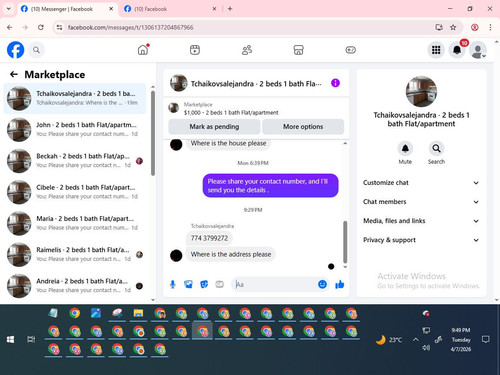Click Marketplace listing $1,000 2 beds link
The height and width of the screenshot is (375, 500).
pos(231,113)
